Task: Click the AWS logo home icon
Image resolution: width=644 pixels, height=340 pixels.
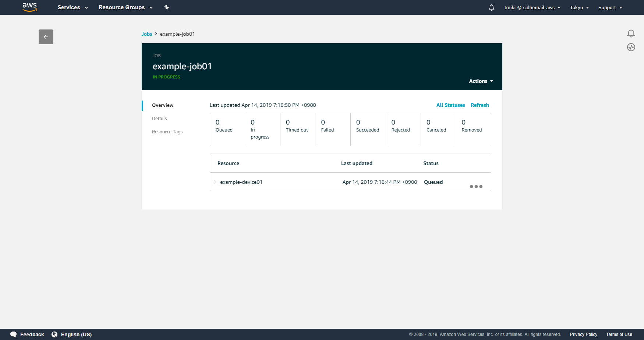Action: point(30,7)
